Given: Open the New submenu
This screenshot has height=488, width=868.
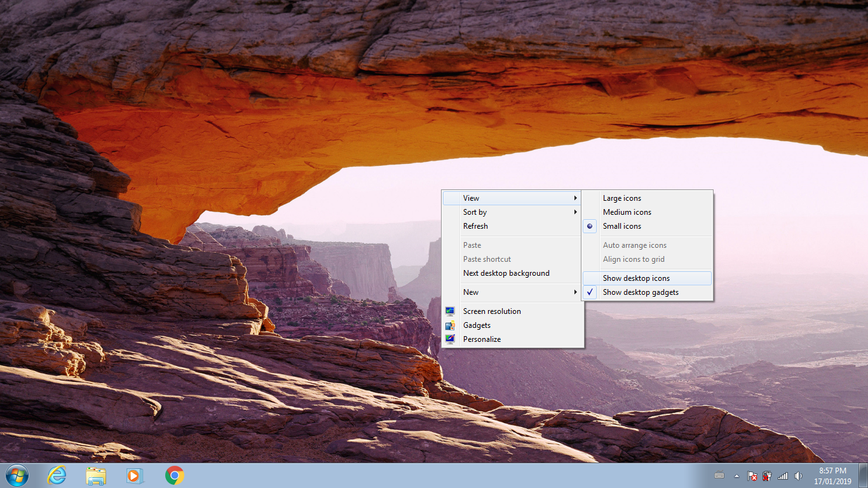Looking at the screenshot, I should [471, 292].
